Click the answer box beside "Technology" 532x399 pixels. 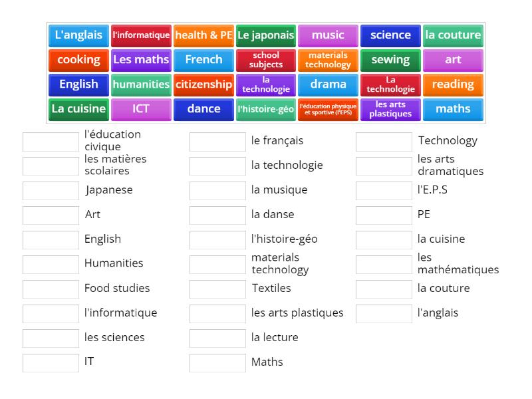384,140
